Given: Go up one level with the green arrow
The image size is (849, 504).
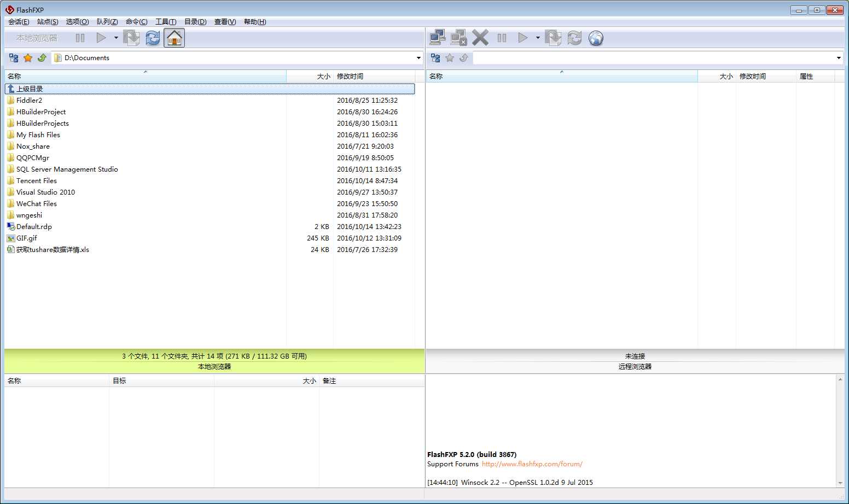Looking at the screenshot, I should 42,58.
